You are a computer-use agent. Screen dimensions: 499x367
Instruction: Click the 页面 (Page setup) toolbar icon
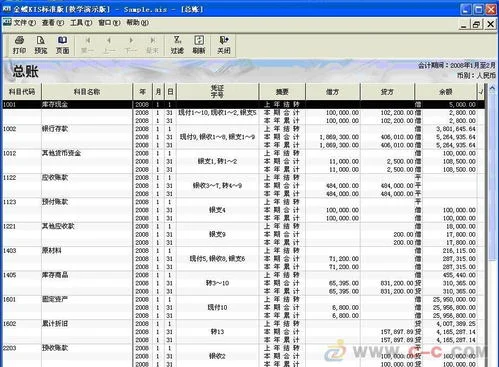coord(62,45)
